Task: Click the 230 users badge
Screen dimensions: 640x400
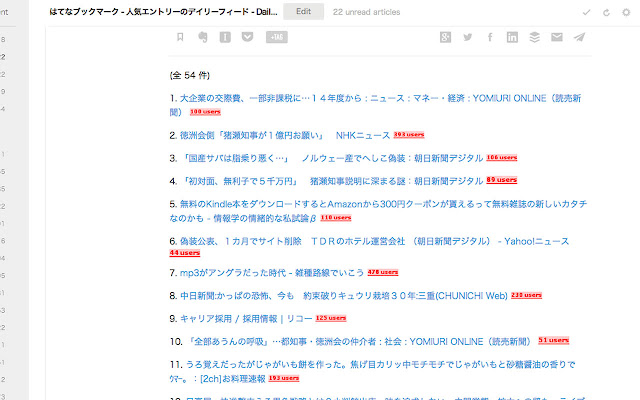Action: tap(527, 295)
